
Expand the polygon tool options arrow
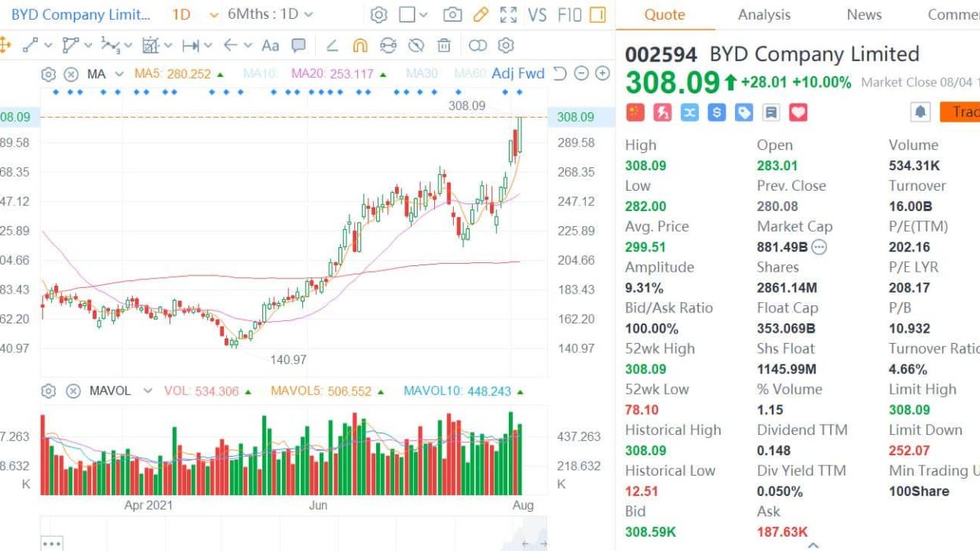click(88, 46)
